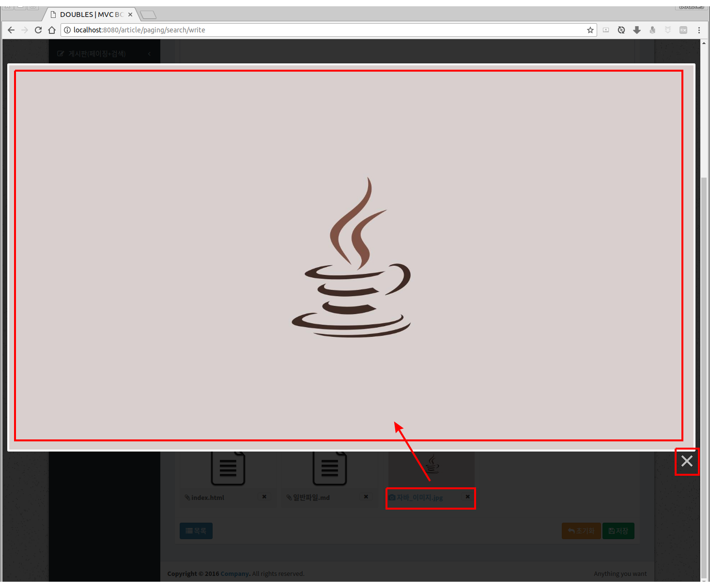Viewport: 710px width, 588px height.
Task: Click the EX extension icon
Action: [x=683, y=30]
